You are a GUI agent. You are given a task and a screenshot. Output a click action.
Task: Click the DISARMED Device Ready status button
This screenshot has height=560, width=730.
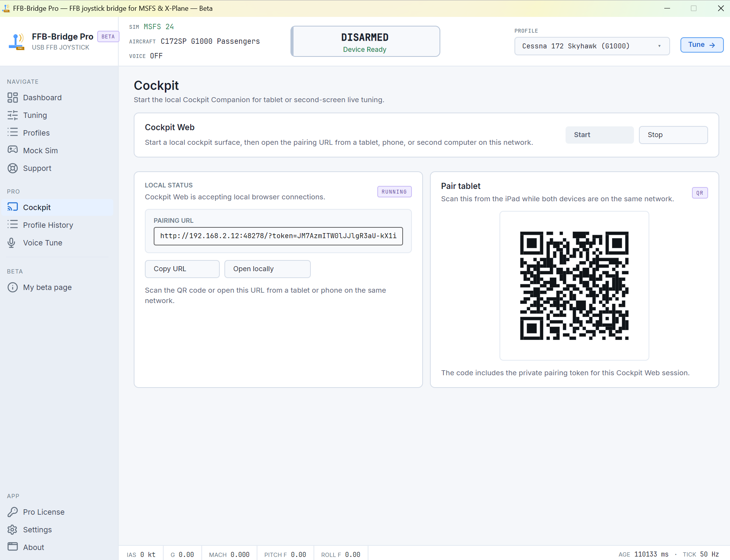click(x=365, y=41)
